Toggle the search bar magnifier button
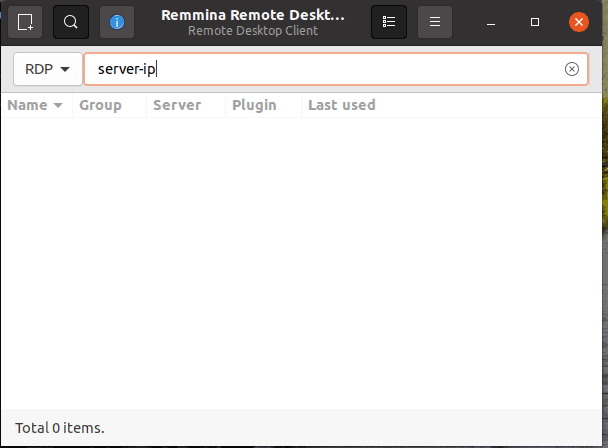 pos(71,22)
